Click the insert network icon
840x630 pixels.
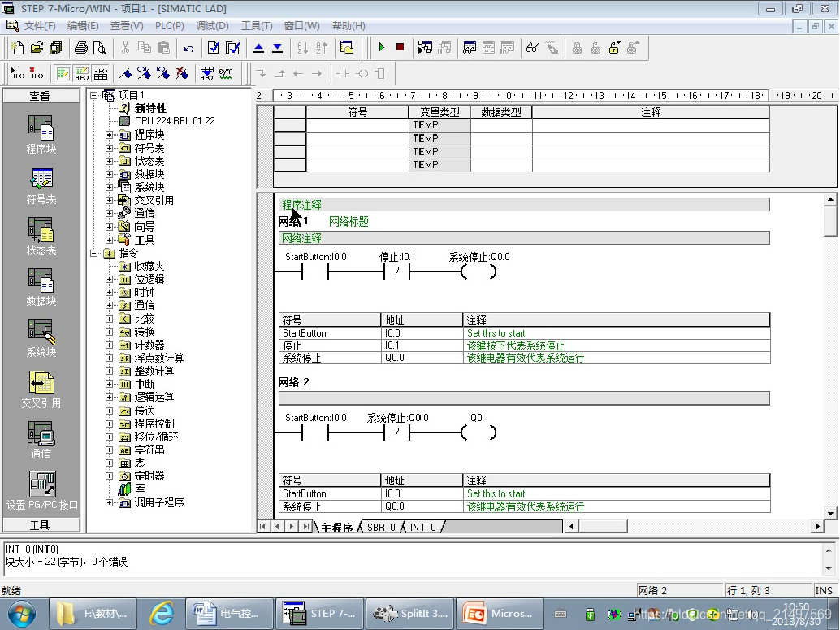pyautogui.click(x=18, y=73)
